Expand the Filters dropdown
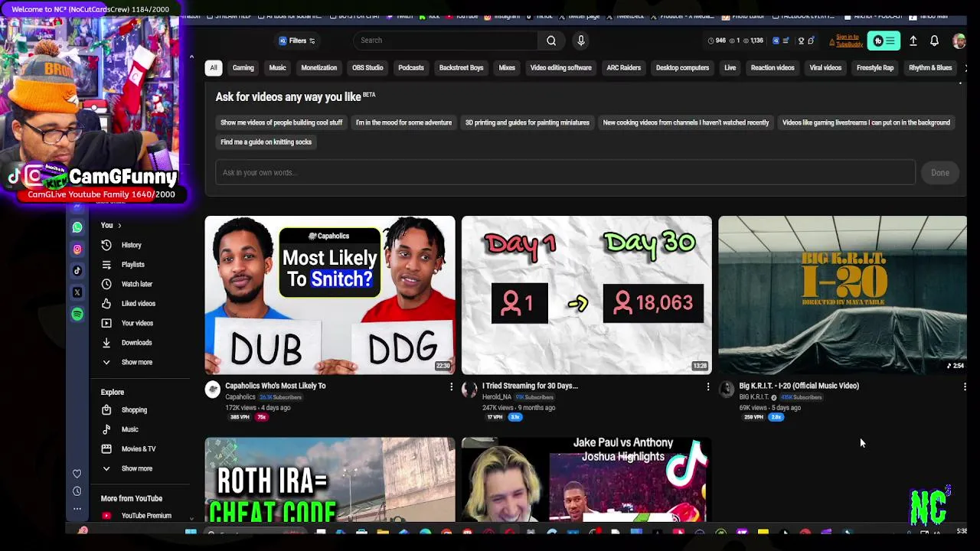Viewport: 980px width, 551px height. (297, 41)
